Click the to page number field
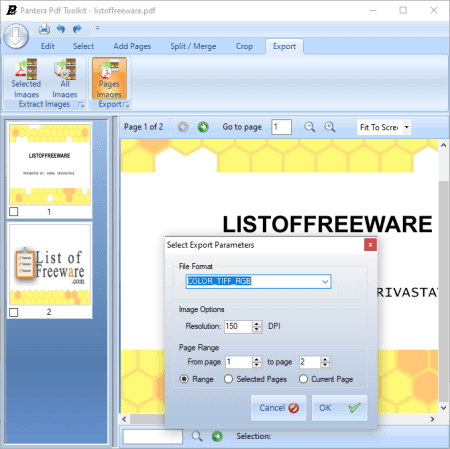 click(310, 362)
